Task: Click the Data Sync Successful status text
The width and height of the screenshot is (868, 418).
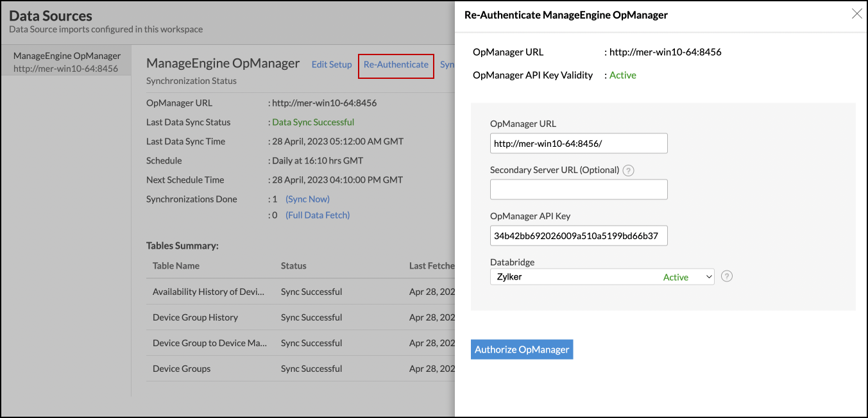Action: (x=313, y=122)
